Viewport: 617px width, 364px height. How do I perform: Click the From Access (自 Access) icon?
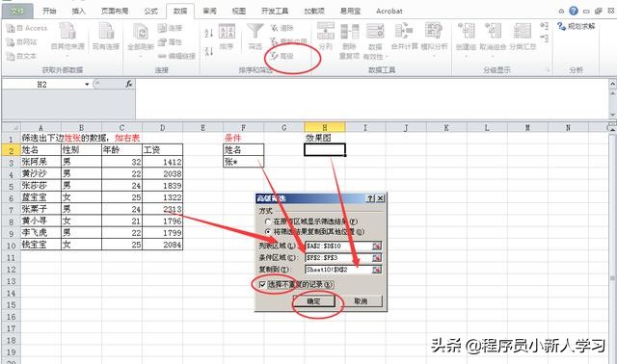click(x=11, y=28)
